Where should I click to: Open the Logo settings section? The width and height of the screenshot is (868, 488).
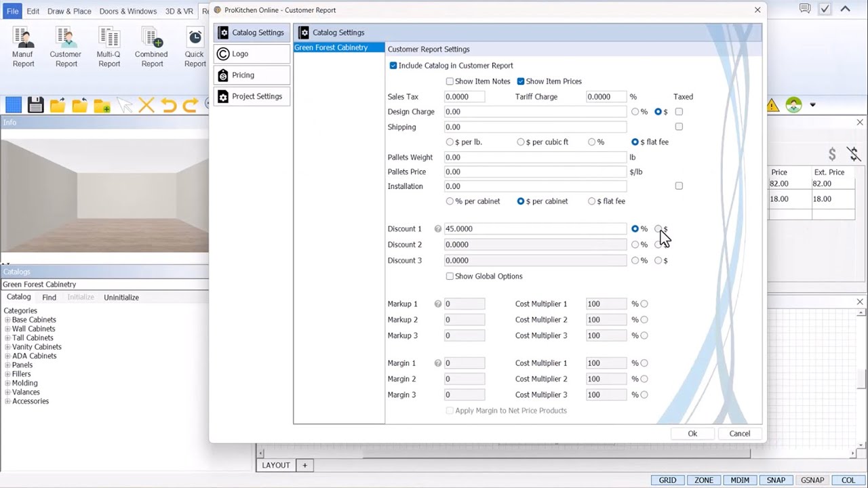pyautogui.click(x=252, y=54)
